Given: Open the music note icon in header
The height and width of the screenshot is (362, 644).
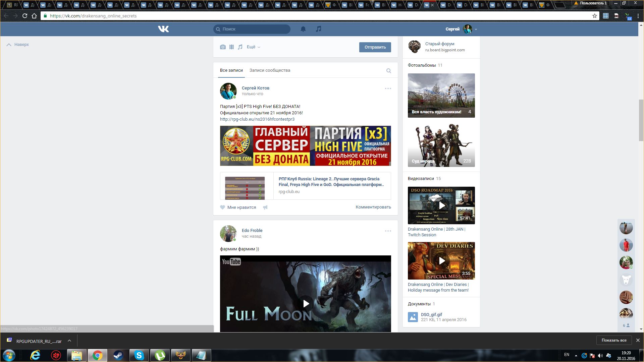Looking at the screenshot, I should [319, 29].
